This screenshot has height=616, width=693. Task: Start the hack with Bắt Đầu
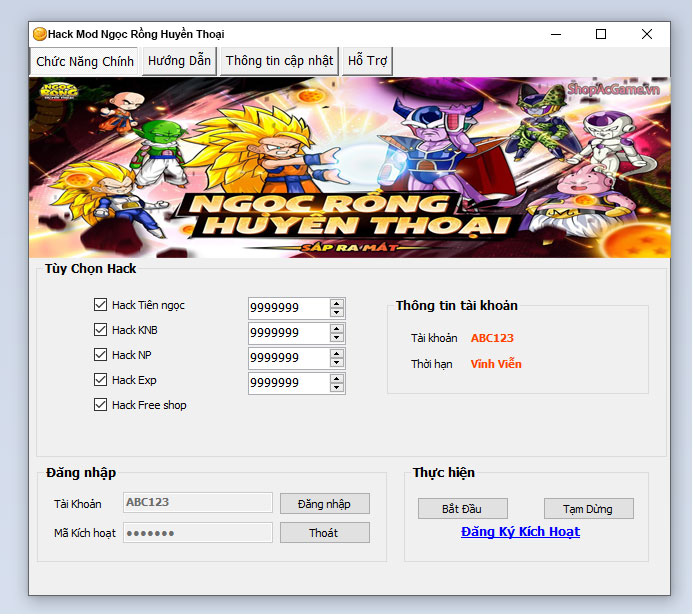pos(463,509)
